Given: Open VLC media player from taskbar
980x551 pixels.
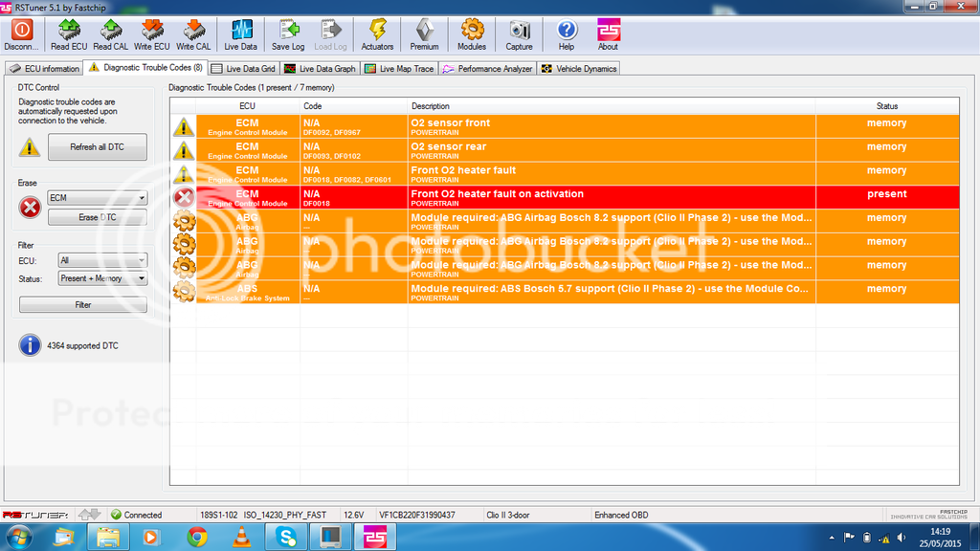Looking at the screenshot, I should pos(241,537).
